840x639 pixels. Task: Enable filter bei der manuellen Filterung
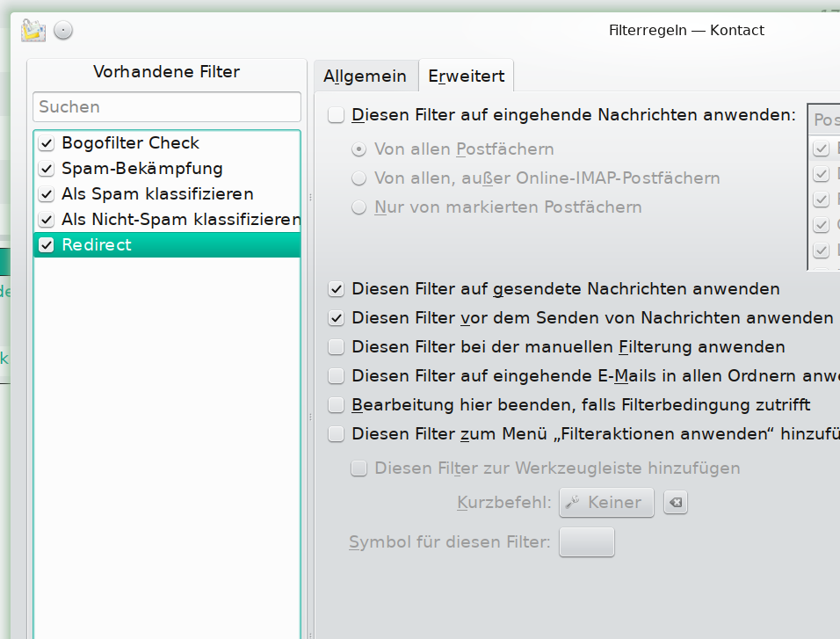336,347
